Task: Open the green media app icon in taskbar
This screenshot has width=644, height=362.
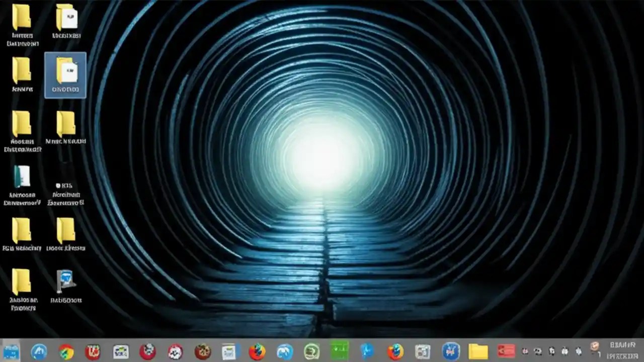Action: pos(340,351)
